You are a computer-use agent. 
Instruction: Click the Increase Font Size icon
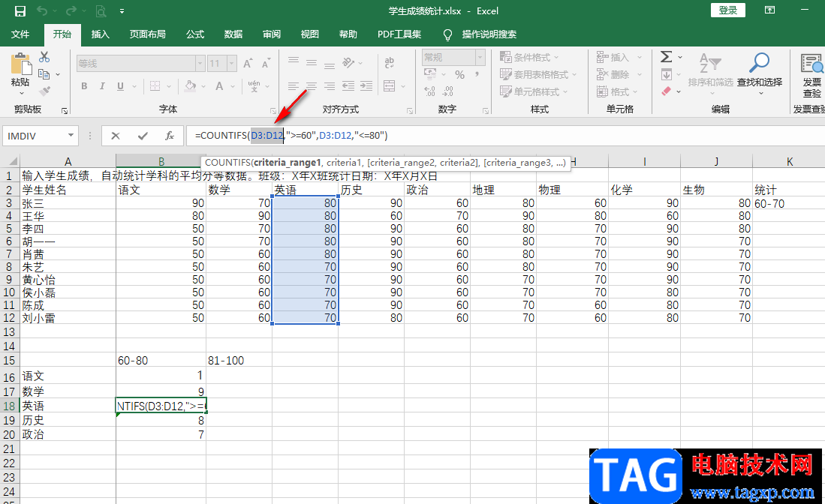click(x=248, y=64)
